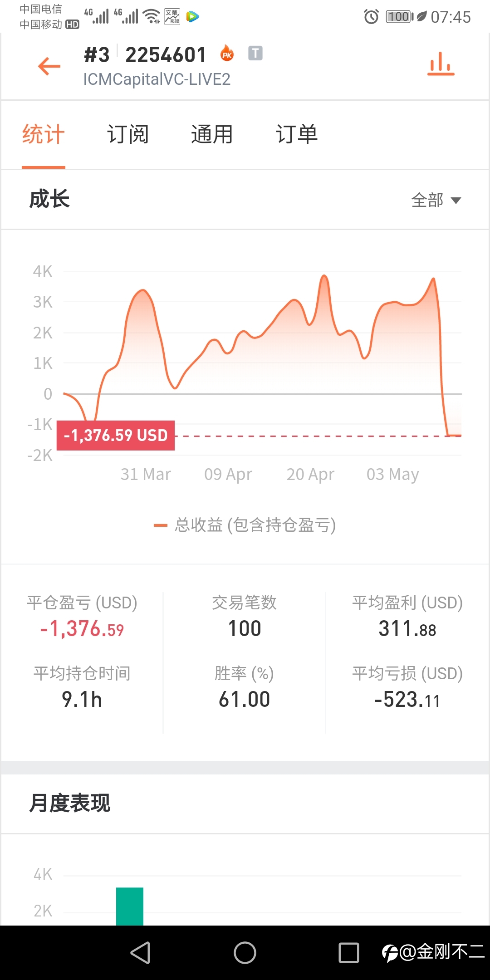This screenshot has height=980, width=490.
Task: Open recent apps square button
Action: tap(349, 952)
